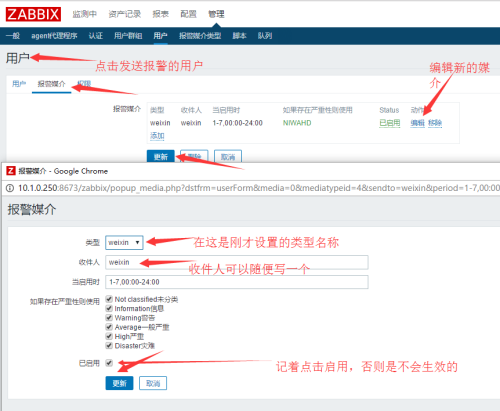Go to the 一般 submenu
Screen dimensions: 500x411
pyautogui.click(x=13, y=36)
